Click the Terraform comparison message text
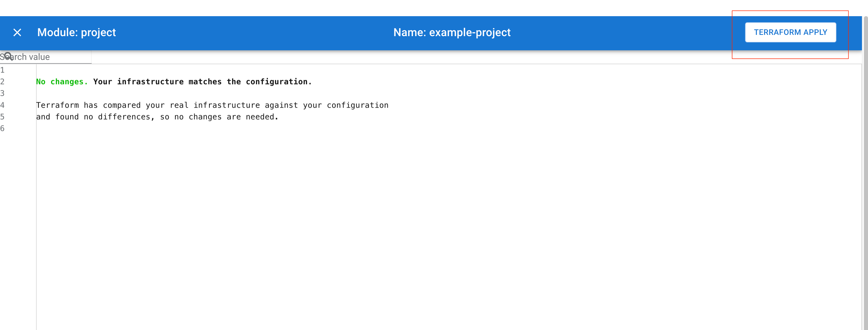868x330 pixels. (212, 105)
